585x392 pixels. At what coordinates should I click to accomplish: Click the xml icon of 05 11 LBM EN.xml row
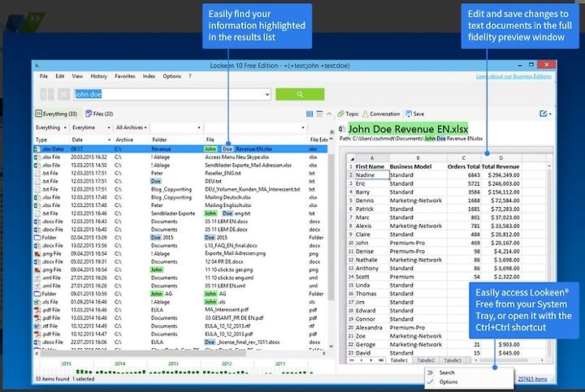click(37, 286)
